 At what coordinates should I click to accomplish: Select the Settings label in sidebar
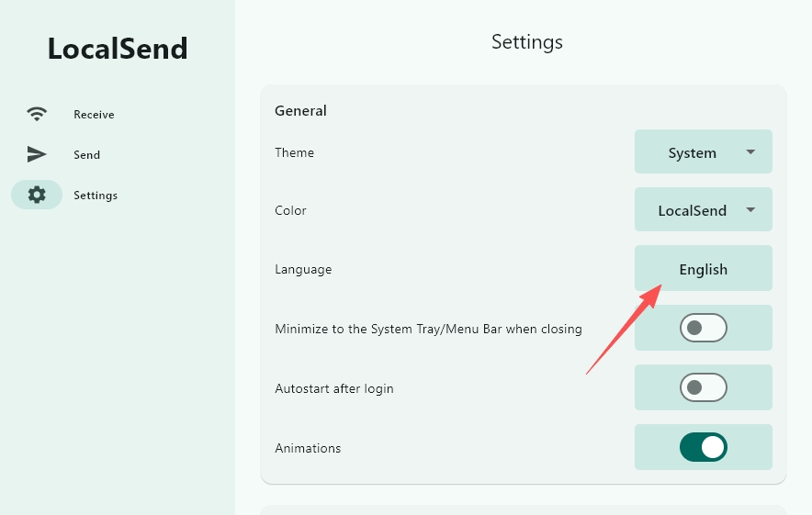tap(96, 196)
